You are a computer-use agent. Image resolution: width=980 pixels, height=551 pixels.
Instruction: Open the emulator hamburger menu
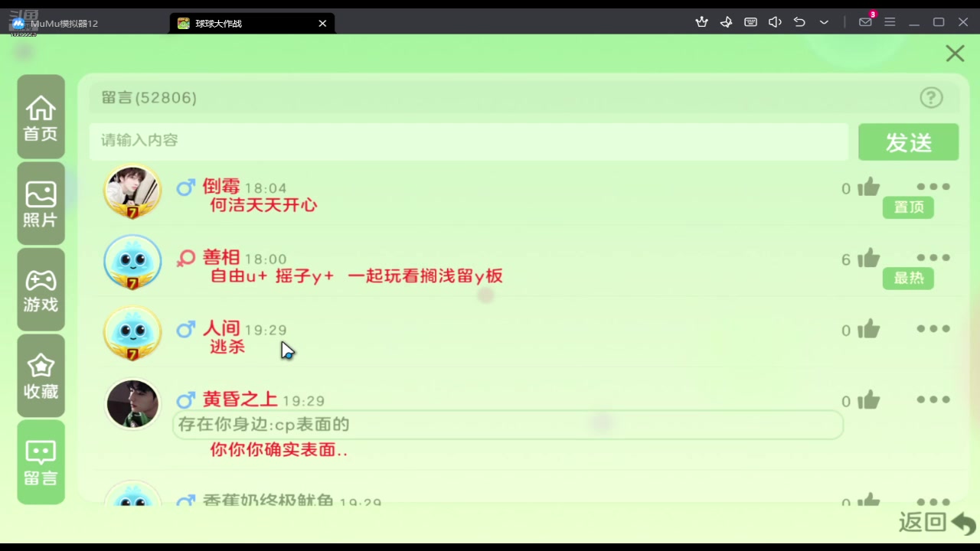(890, 22)
